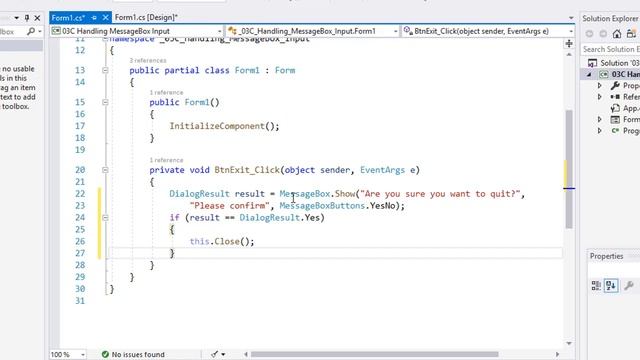Image resolution: width=640 pixels, height=360 pixels.
Task: Close the Toolbox panel
Action: [37, 18]
